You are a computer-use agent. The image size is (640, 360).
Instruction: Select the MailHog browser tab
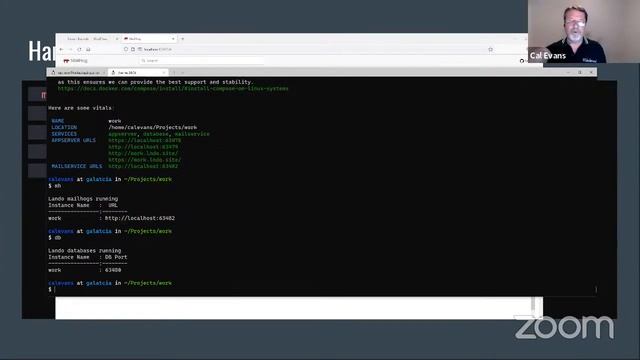click(x=149, y=39)
